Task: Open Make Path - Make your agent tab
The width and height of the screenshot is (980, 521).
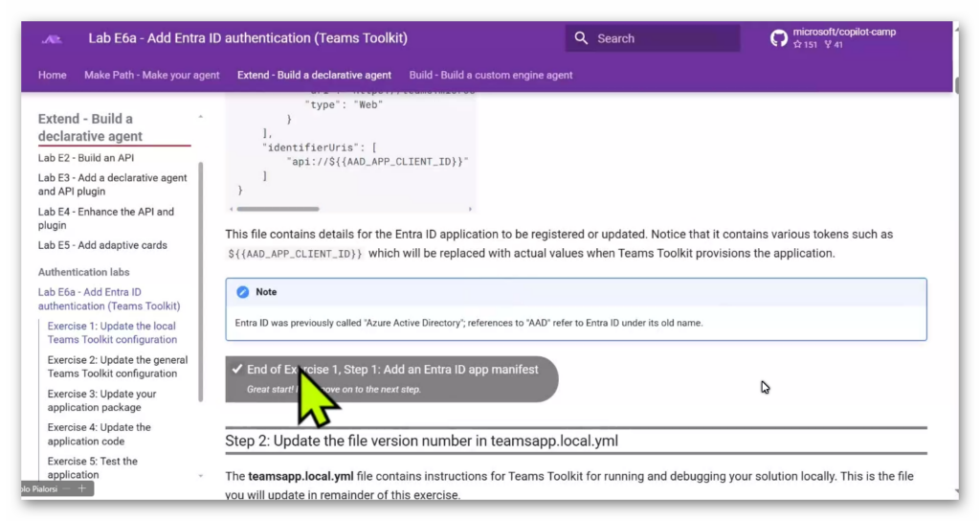Action: pyautogui.click(x=152, y=75)
